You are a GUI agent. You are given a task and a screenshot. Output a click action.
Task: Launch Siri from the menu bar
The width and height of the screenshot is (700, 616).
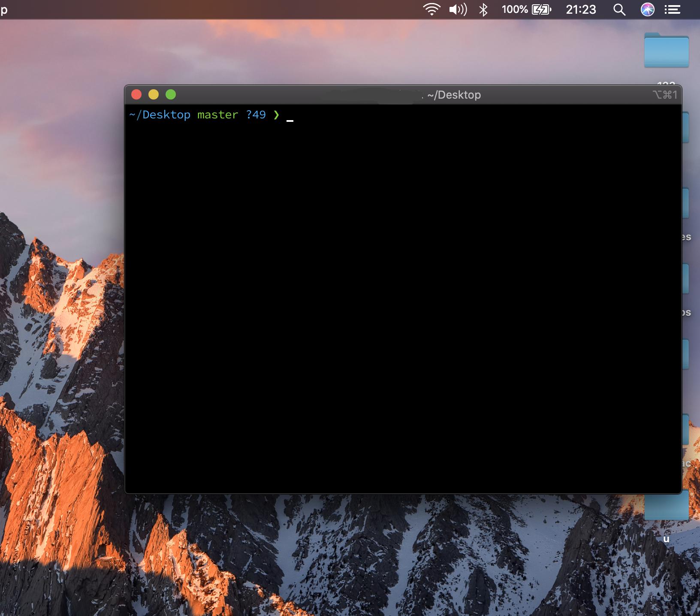point(647,9)
